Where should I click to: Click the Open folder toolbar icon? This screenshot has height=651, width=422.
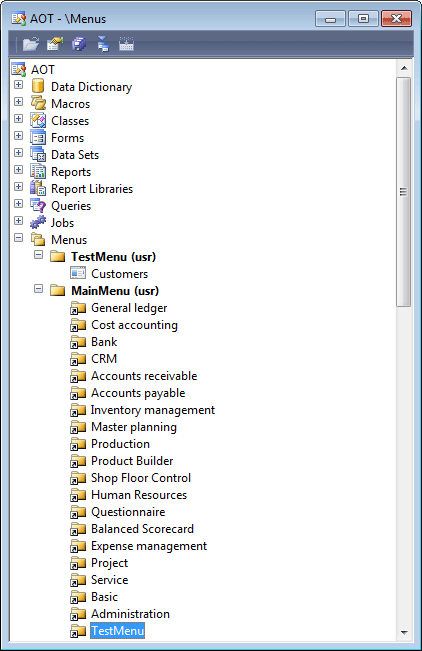pos(31,44)
